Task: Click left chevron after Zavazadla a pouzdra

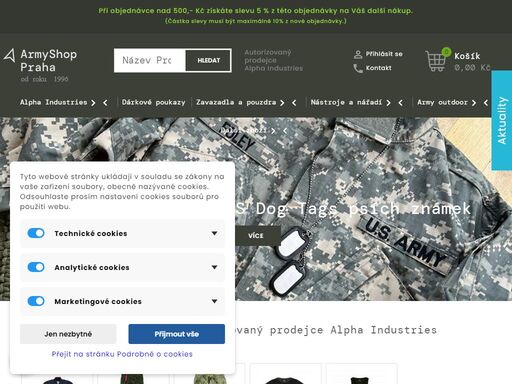Action: coord(294,103)
